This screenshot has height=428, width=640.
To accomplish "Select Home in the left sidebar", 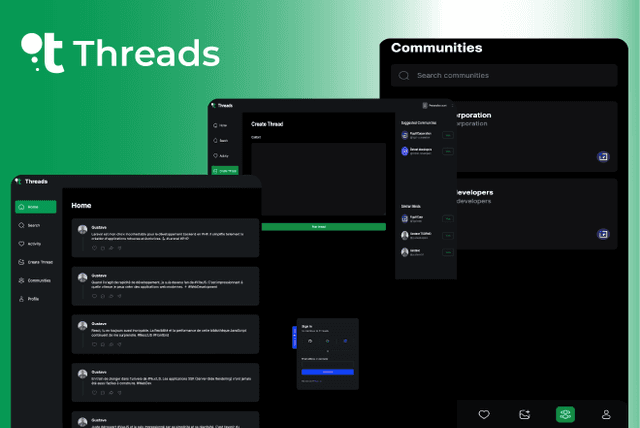I will [35, 207].
